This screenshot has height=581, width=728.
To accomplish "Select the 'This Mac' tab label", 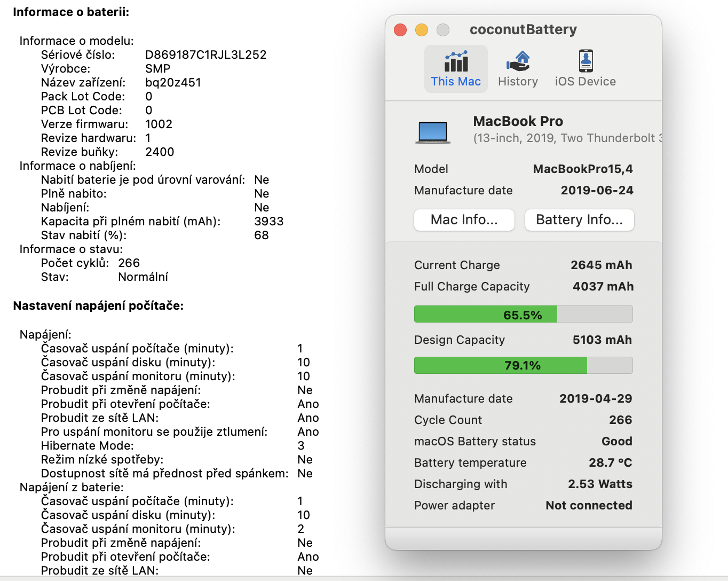I will click(456, 82).
